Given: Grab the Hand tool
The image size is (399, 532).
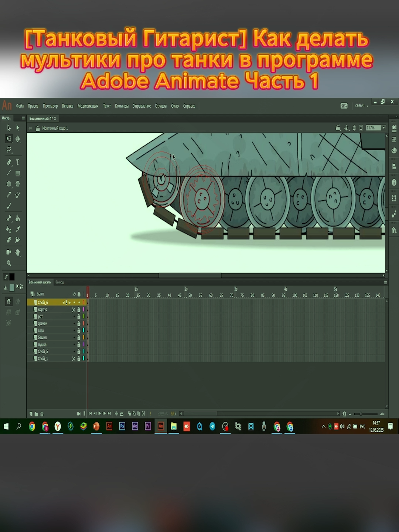Looking at the screenshot, I should [17, 252].
